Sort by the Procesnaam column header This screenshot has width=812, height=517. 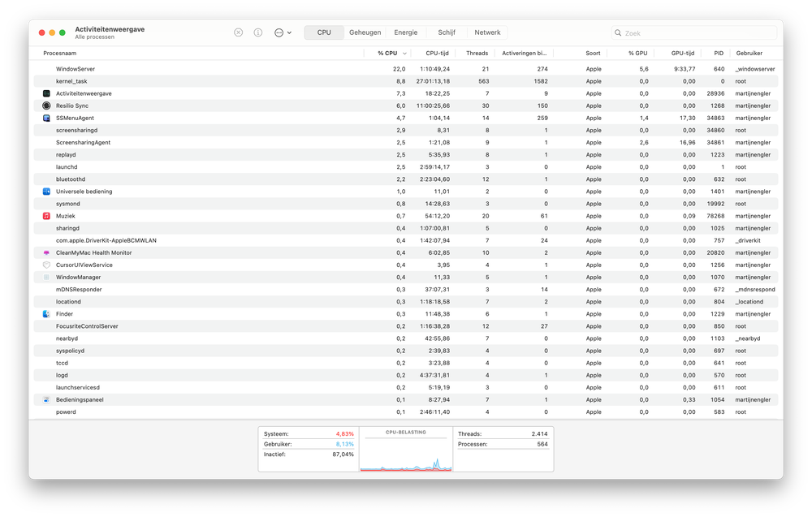(x=59, y=54)
